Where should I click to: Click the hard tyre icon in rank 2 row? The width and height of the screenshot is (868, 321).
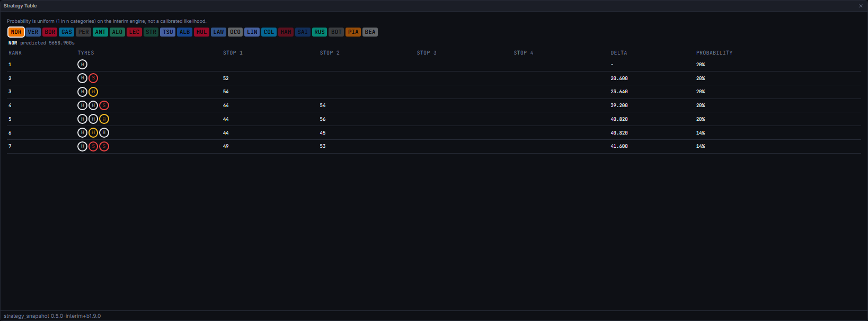click(82, 78)
